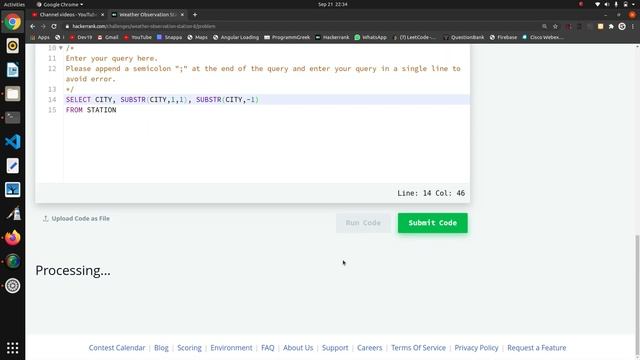Open the WhatsApp bookmark
The image size is (640, 360).
coord(371,37)
